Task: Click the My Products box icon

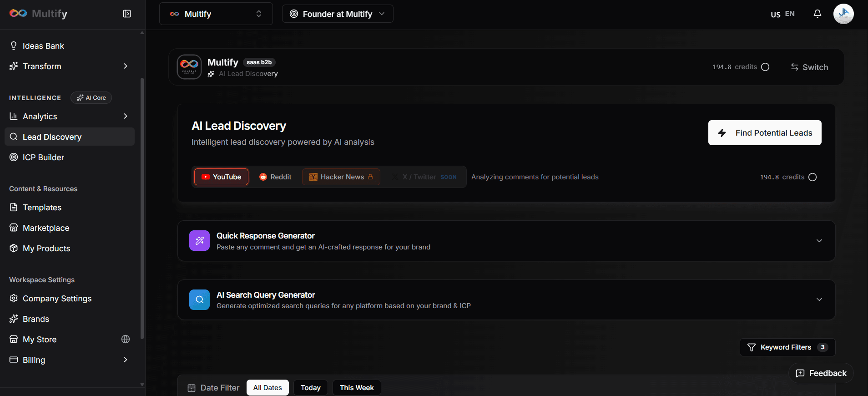Action: pyautogui.click(x=14, y=248)
